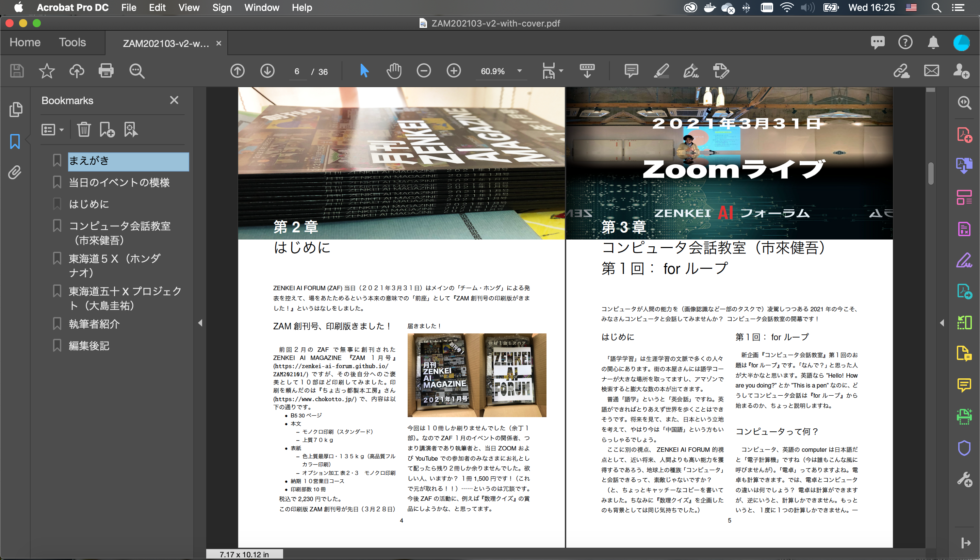Screen dimensions: 980x560
Task: Select the まえがき bookmark
Action: 129,162
